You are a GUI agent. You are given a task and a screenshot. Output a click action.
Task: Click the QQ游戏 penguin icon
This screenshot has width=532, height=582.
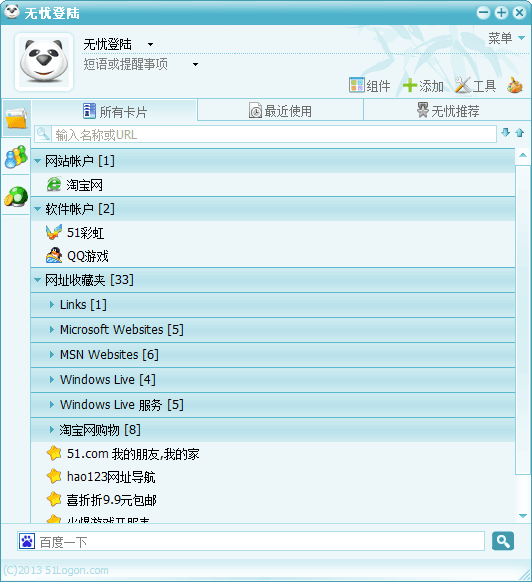tap(54, 256)
